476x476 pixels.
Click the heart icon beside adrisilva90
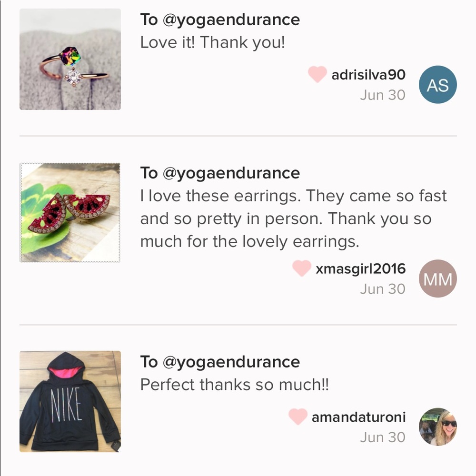(x=317, y=75)
